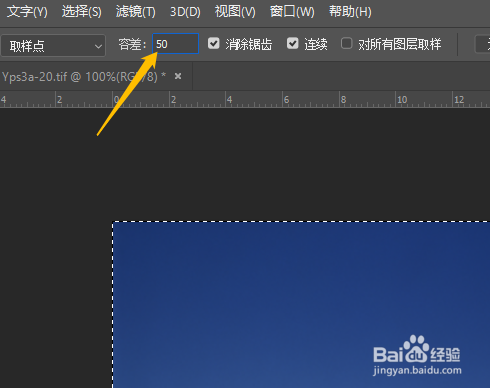Click the horizontal ruler at mark 6
This screenshot has width=490, height=388.
pos(286,99)
